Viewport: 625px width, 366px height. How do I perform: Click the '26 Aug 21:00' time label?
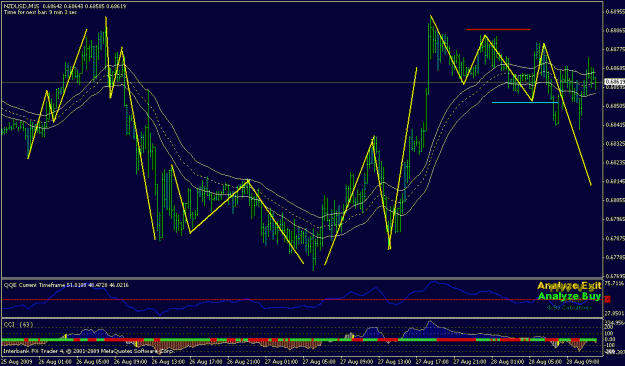click(243, 362)
